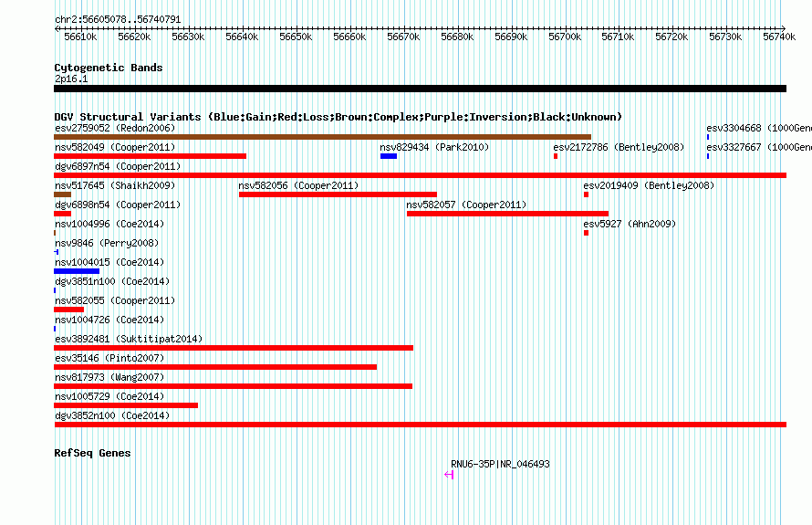Open esv2172786 (Bentley2008) variant label
This screenshot has height=525, width=812.
click(619, 147)
